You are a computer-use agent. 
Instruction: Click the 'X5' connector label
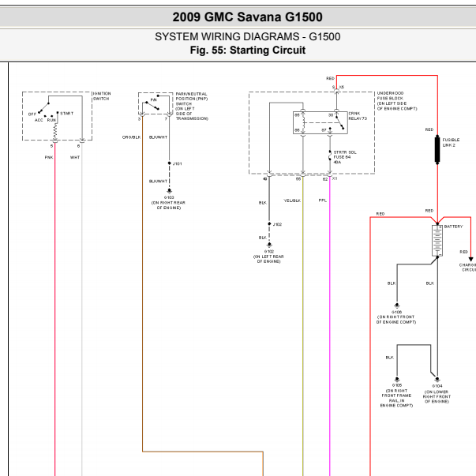pos(342,87)
